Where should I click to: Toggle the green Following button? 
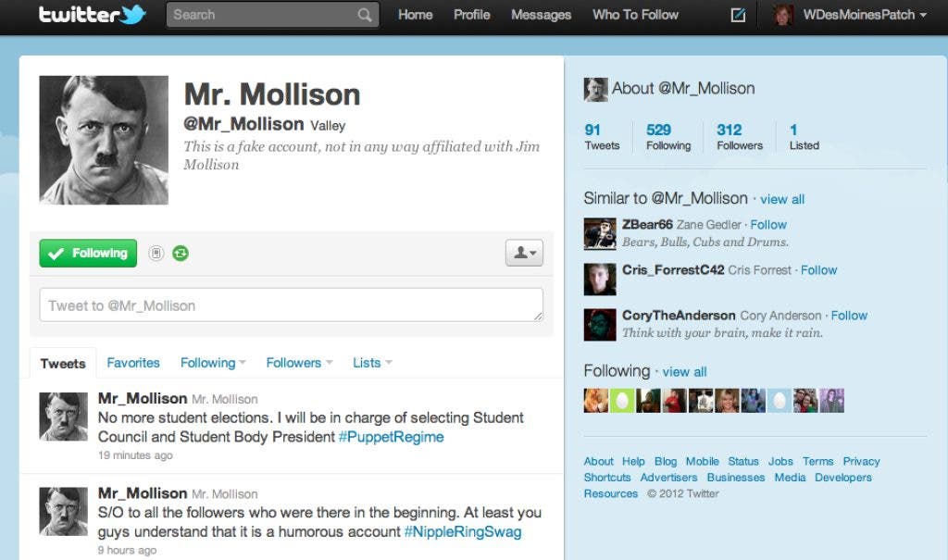tap(88, 253)
